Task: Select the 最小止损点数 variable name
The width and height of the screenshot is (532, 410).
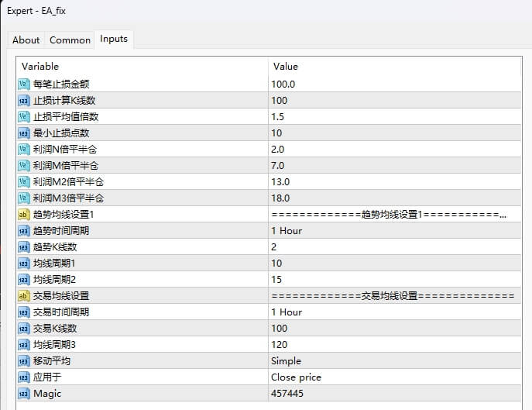Action: pyautogui.click(x=61, y=133)
